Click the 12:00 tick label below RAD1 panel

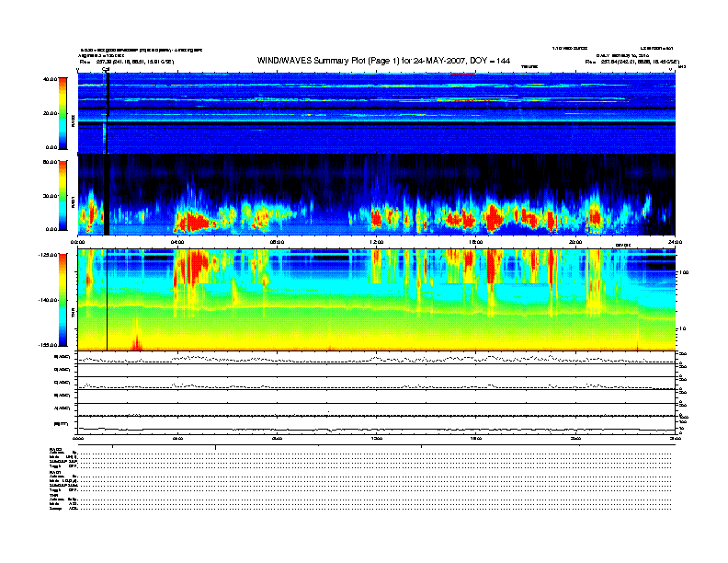[377, 242]
